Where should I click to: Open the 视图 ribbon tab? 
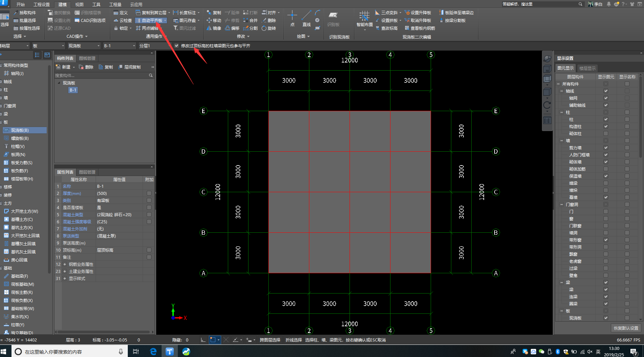tap(79, 4)
